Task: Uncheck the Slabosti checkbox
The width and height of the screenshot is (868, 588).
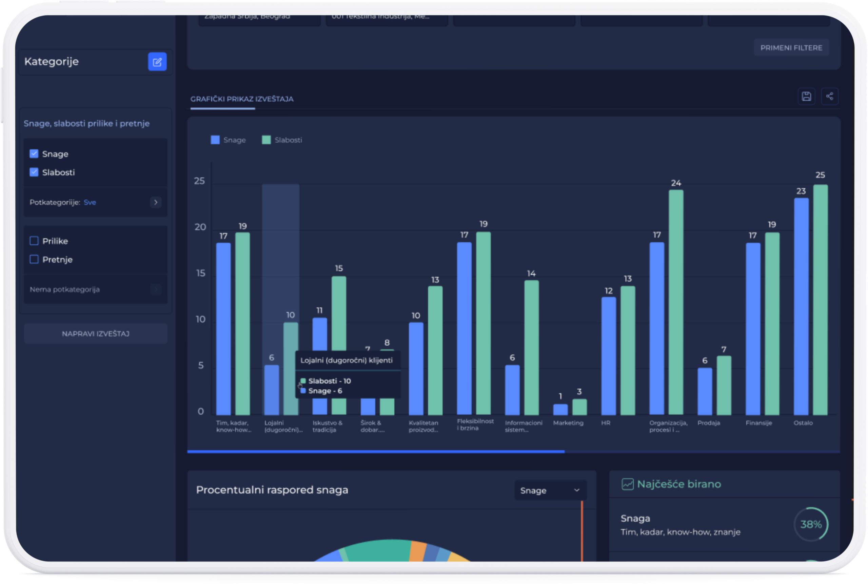Action: pyautogui.click(x=34, y=172)
